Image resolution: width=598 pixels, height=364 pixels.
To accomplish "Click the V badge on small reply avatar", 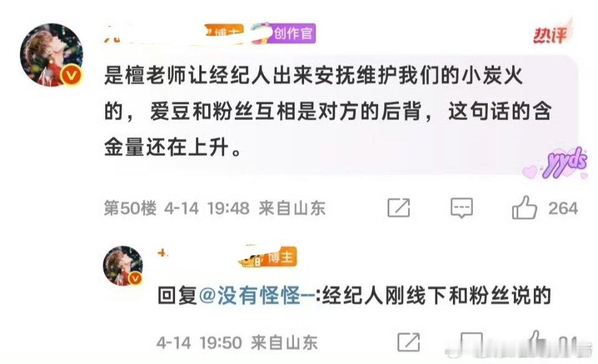I will 135,279.
